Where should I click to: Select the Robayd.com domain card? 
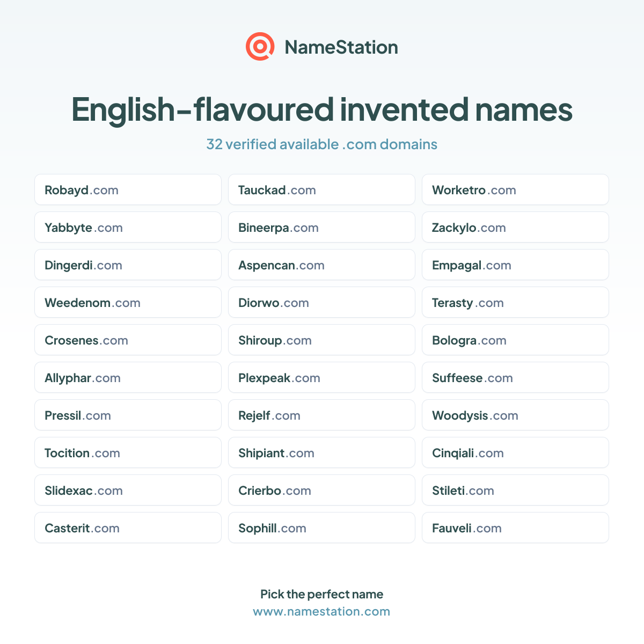[128, 189]
